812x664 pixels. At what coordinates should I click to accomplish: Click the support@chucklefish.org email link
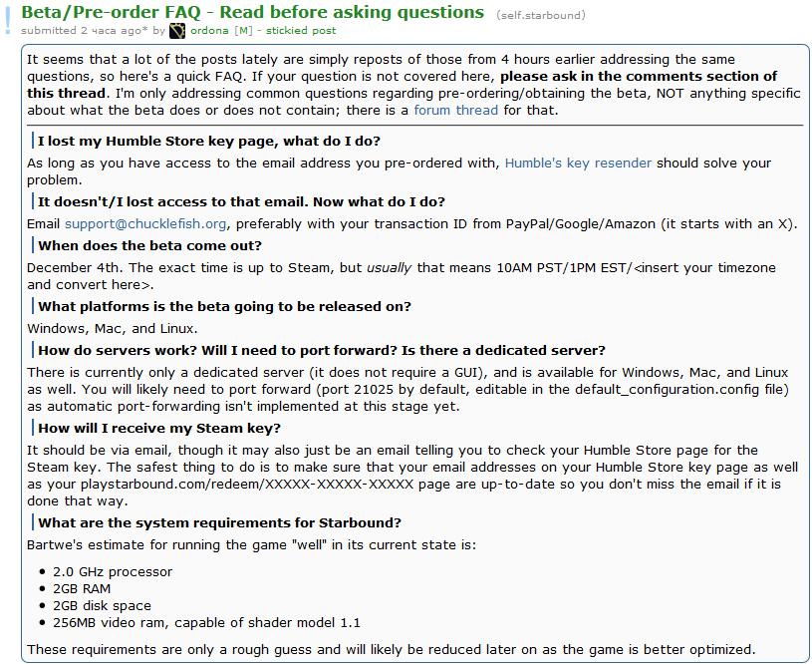[143, 223]
